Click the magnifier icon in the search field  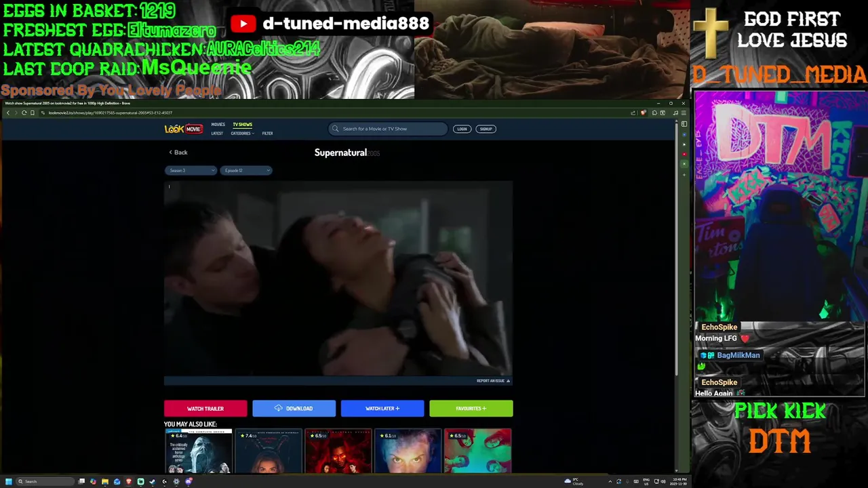(335, 129)
